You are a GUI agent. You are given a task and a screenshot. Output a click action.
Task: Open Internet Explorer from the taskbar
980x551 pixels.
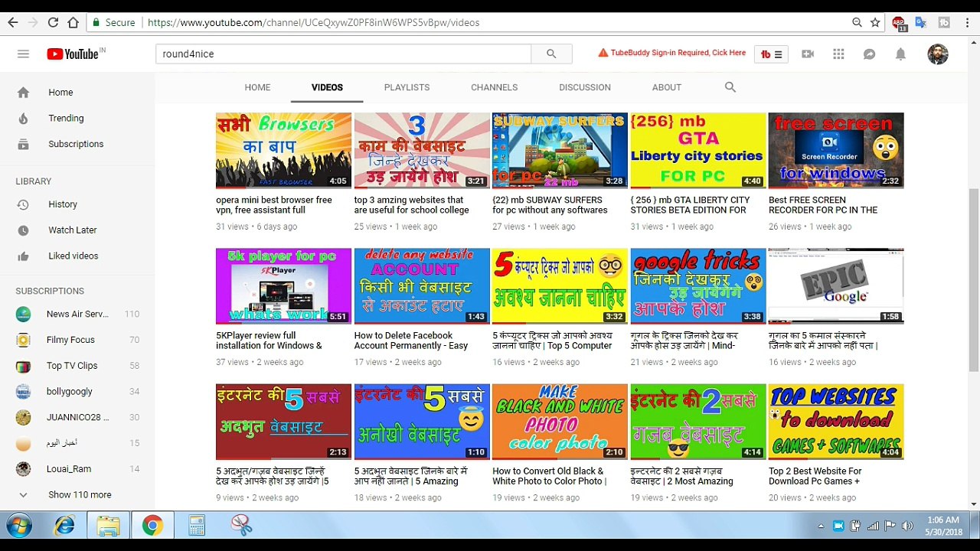(64, 526)
